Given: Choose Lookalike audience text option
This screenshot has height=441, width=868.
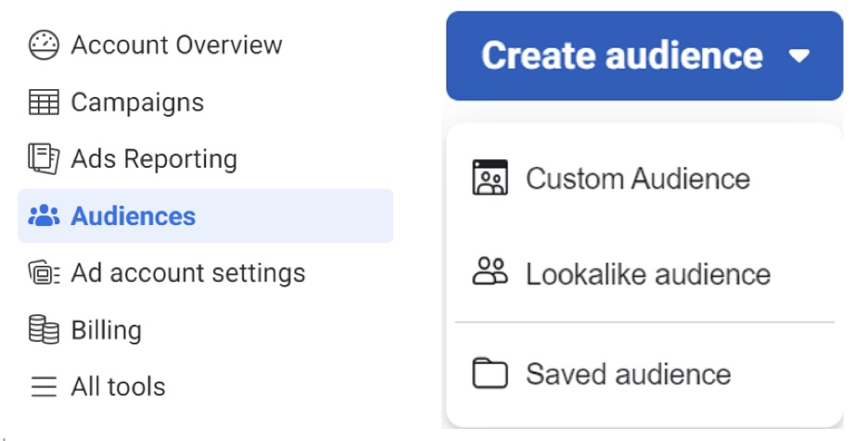Looking at the screenshot, I should coord(648,274).
